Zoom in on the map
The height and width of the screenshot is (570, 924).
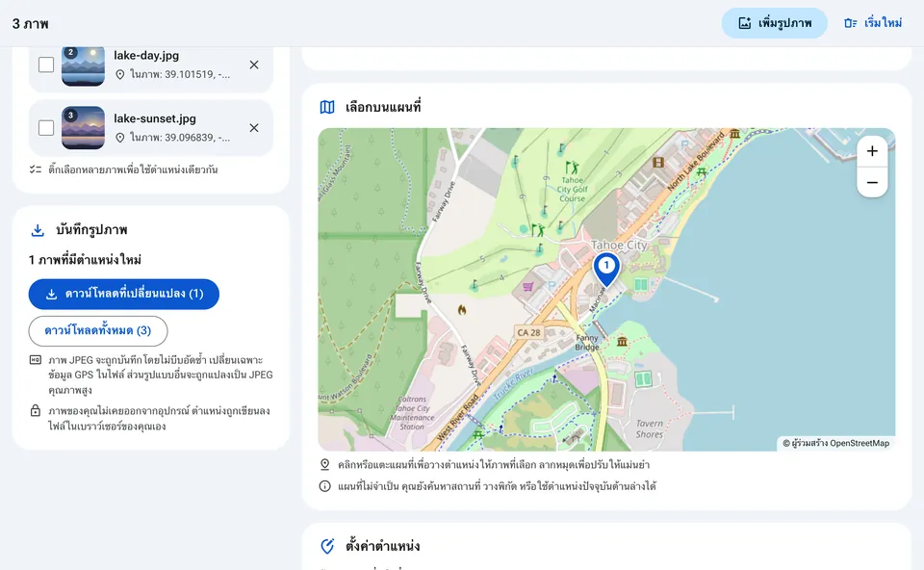[872, 151]
